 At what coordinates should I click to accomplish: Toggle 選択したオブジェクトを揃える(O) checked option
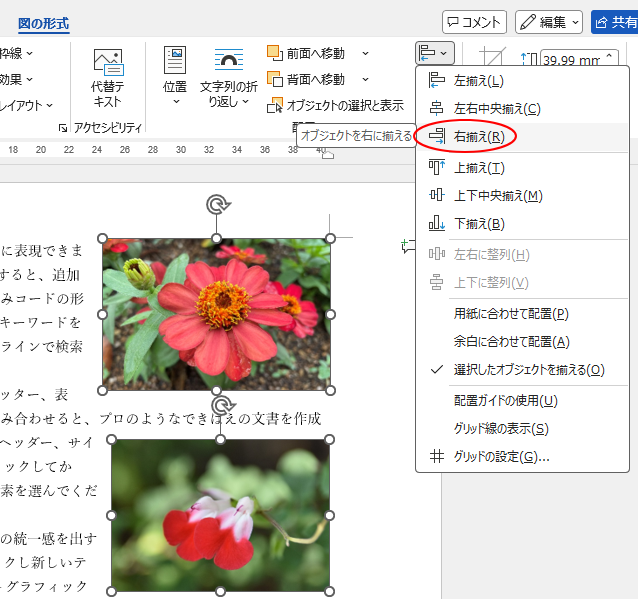522,369
